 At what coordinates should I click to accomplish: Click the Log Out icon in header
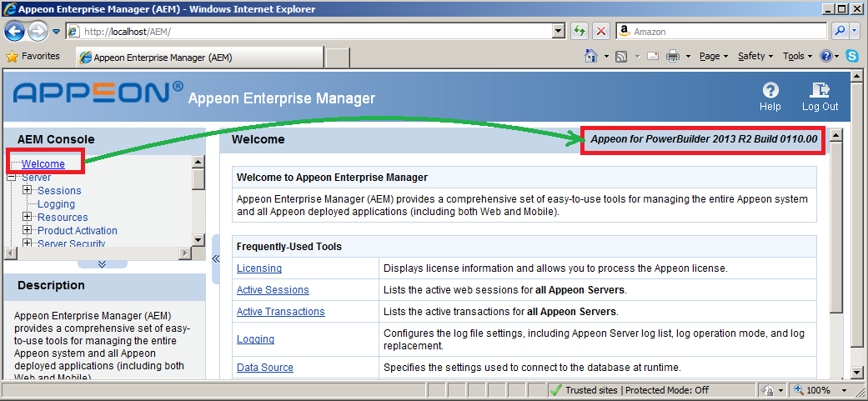point(820,96)
